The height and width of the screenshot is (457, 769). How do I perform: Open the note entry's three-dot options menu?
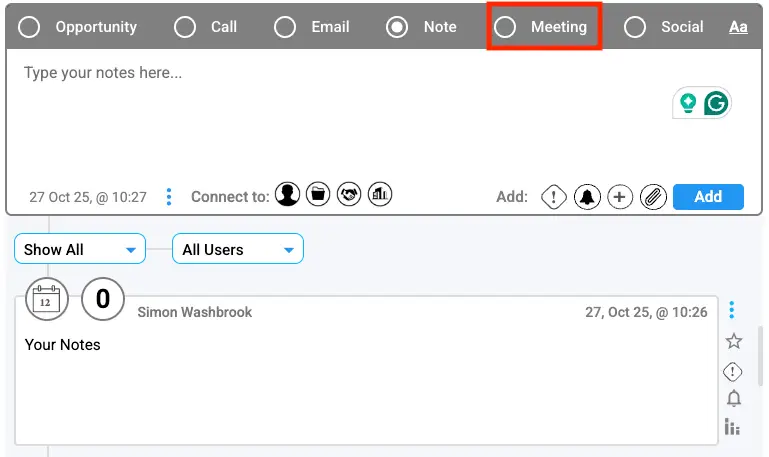(x=732, y=310)
